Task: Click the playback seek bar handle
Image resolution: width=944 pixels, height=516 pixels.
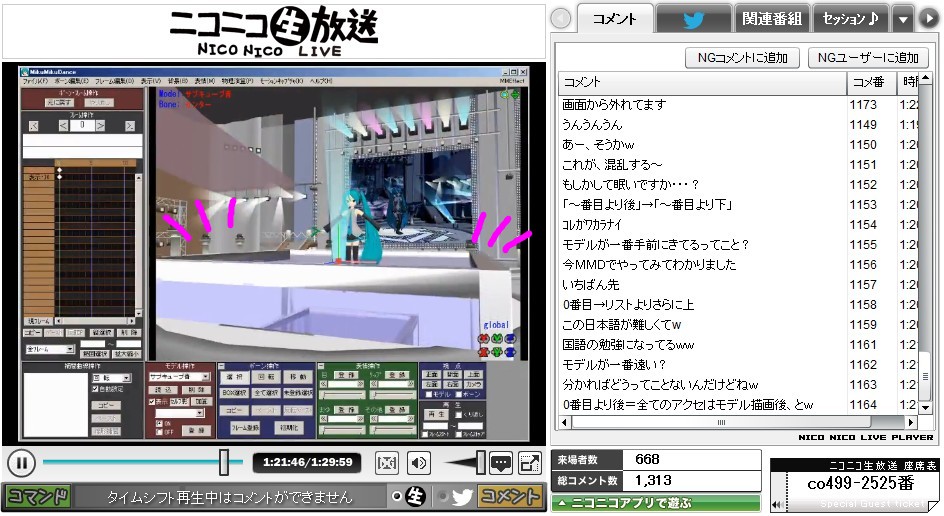Action: [x=223, y=462]
